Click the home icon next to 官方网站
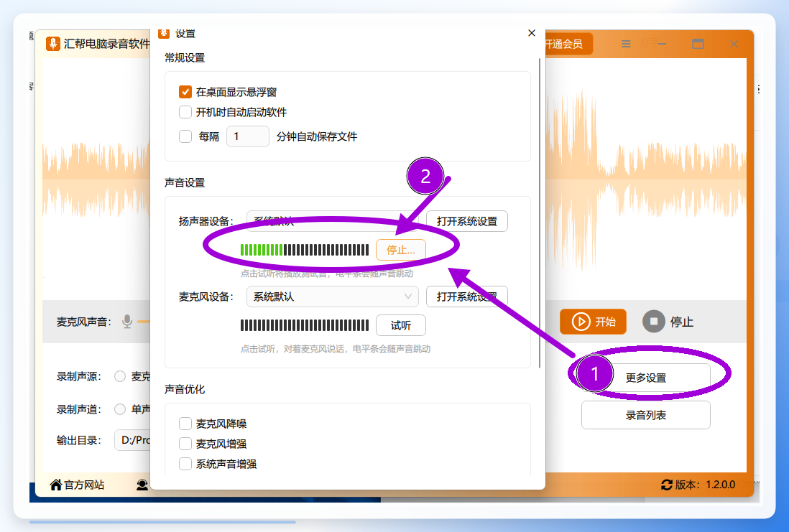 pos(56,485)
